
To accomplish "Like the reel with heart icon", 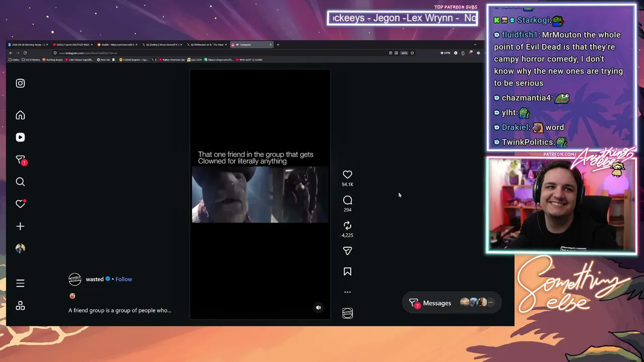I will (x=347, y=174).
